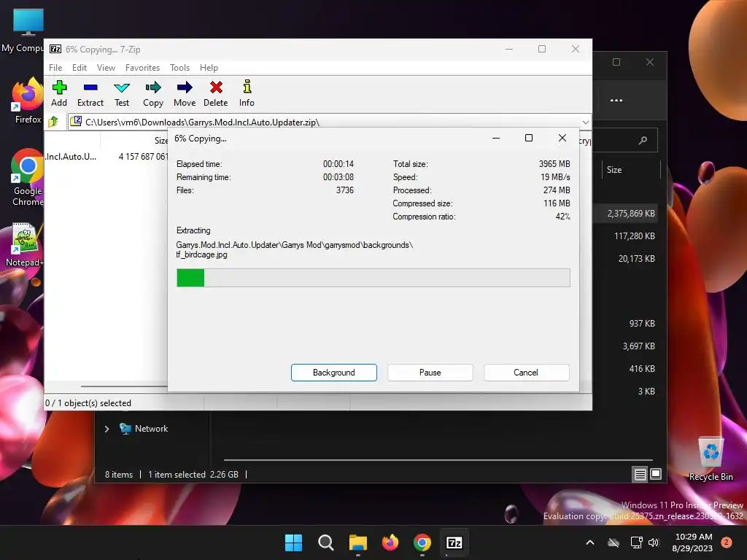Cancel the copying operation
Screen dimensions: 747x560
(526, 373)
